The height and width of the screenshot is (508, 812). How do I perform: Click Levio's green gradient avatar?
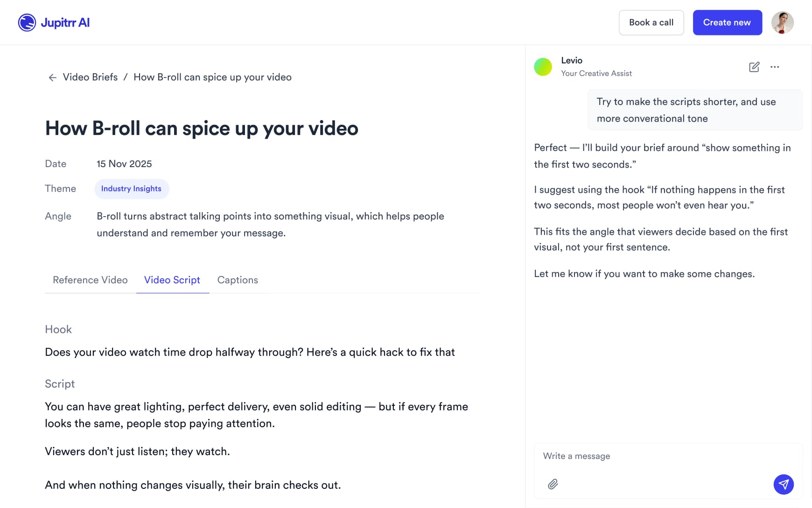tap(543, 66)
